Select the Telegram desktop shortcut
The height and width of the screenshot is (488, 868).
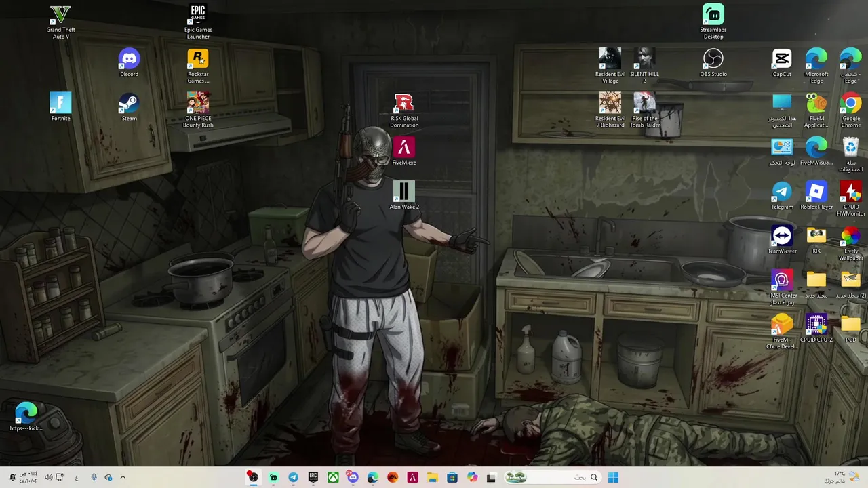point(782,195)
